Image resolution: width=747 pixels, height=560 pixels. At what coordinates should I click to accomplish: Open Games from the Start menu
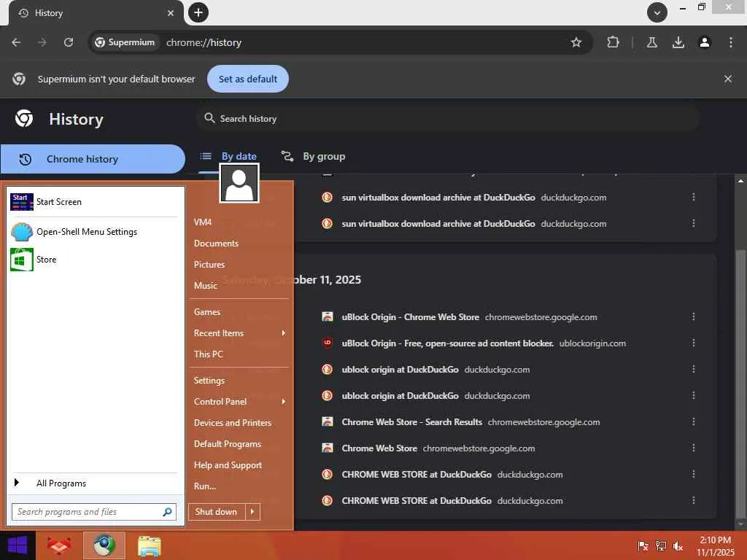point(239,312)
